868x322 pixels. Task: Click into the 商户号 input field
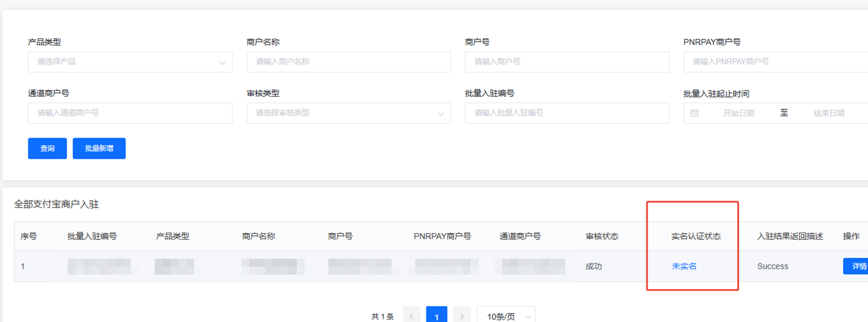tap(567, 62)
